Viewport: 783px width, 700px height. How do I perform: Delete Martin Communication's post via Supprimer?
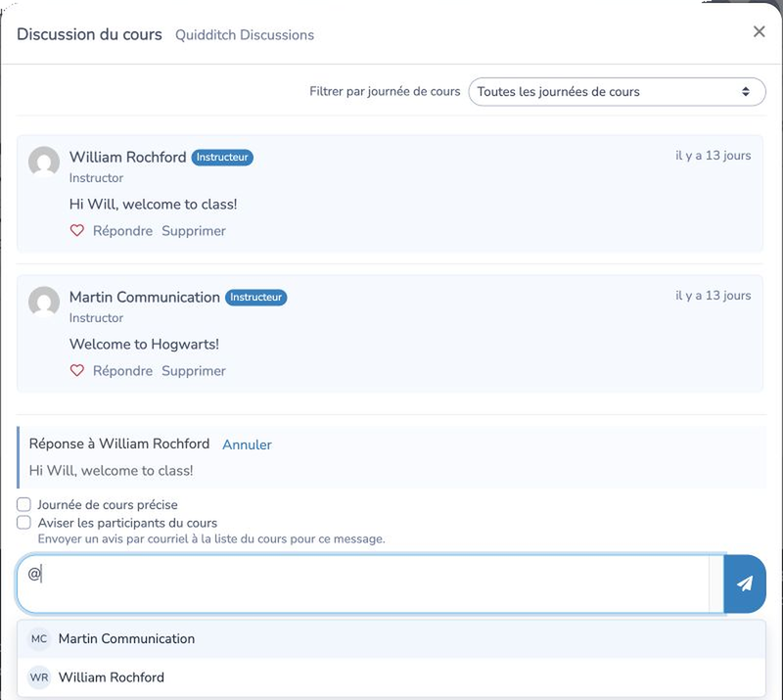[194, 371]
